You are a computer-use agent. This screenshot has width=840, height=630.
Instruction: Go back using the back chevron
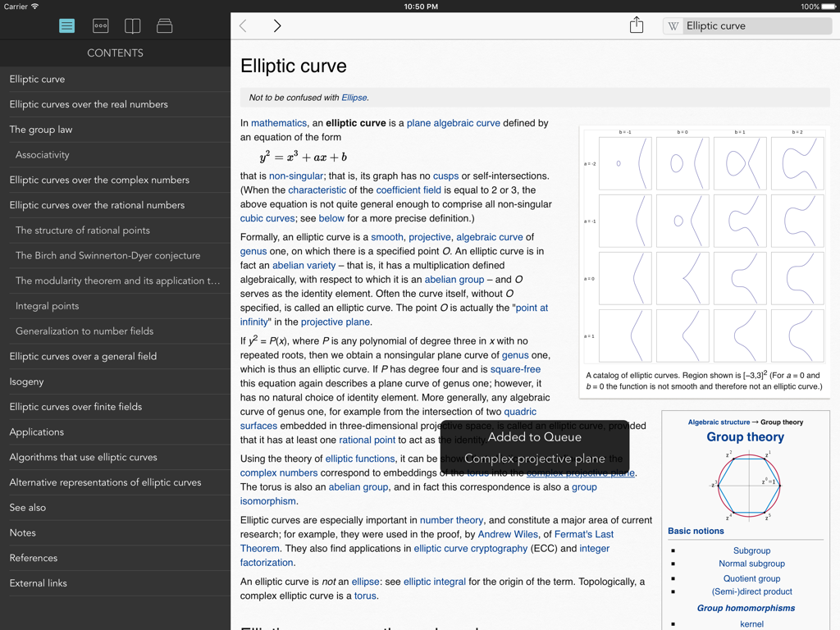pos(244,25)
